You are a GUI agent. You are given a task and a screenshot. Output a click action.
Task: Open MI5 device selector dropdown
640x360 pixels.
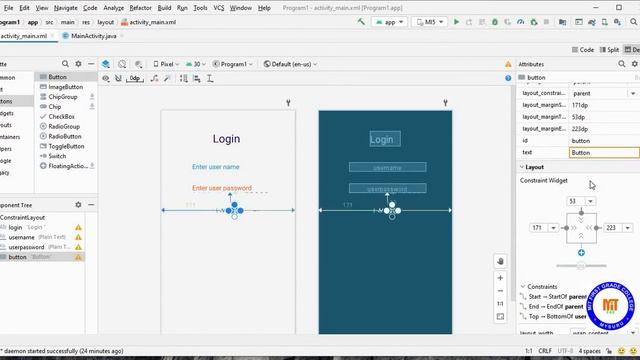(429, 22)
